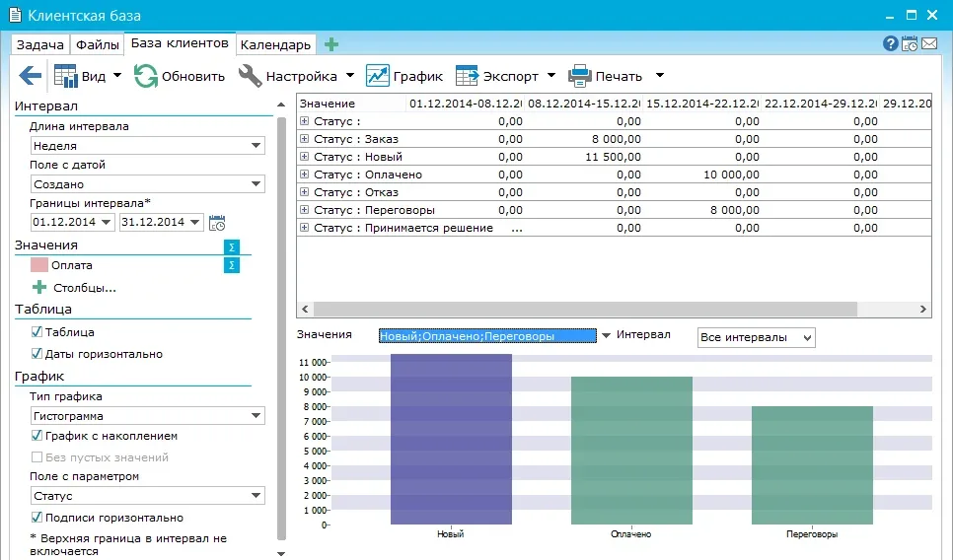
Task: Open interval calendar picker icon
Action: (x=217, y=223)
